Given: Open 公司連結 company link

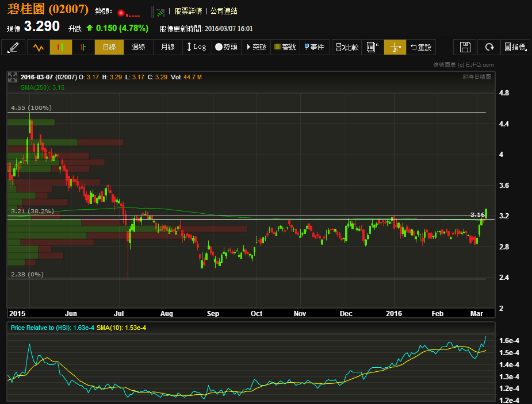Looking at the screenshot, I should point(224,11).
